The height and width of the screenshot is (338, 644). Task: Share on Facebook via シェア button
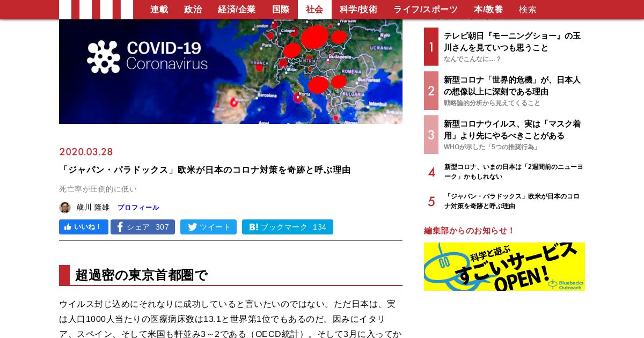(143, 227)
